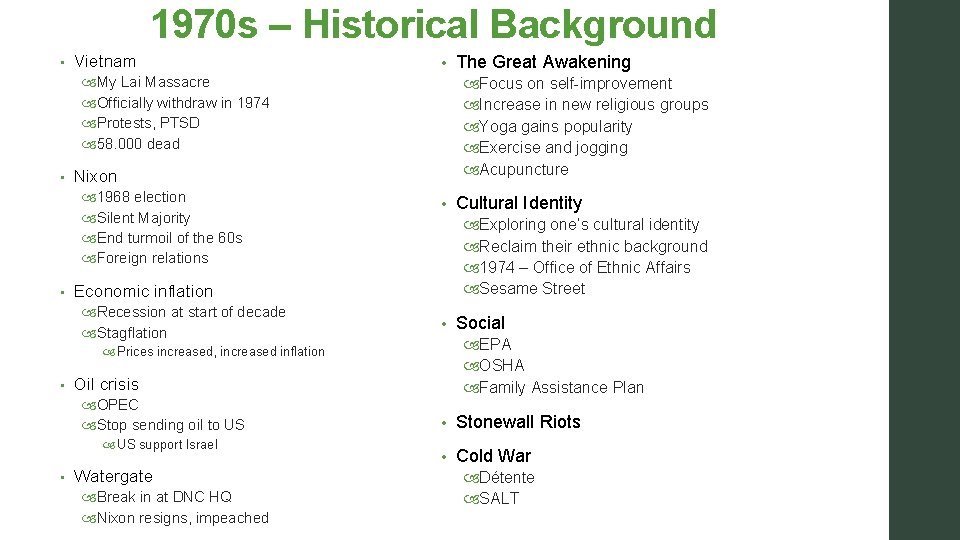Screen dimensions: 960x540
Task: Click "Break in at DNC HQ" line
Action: click(x=164, y=497)
